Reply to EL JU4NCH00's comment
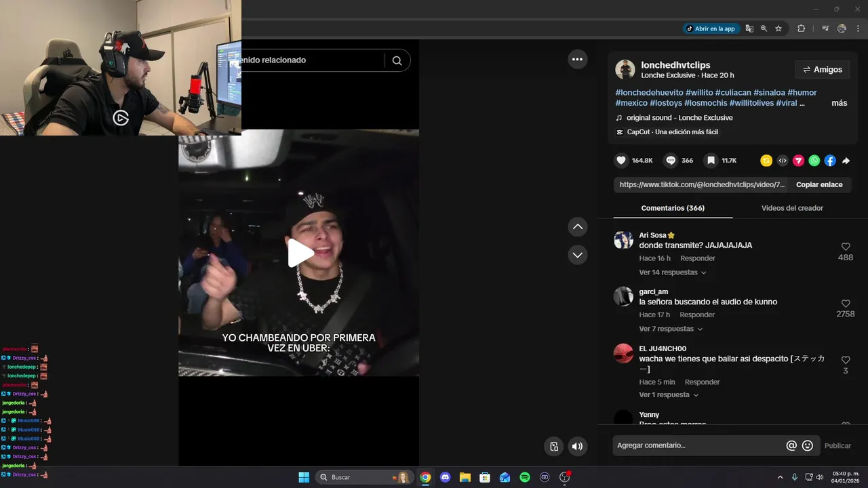This screenshot has width=868, height=488. click(702, 382)
